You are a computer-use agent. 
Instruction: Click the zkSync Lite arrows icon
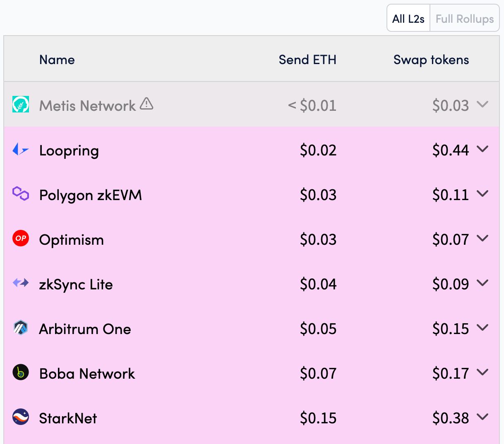coord(21,283)
